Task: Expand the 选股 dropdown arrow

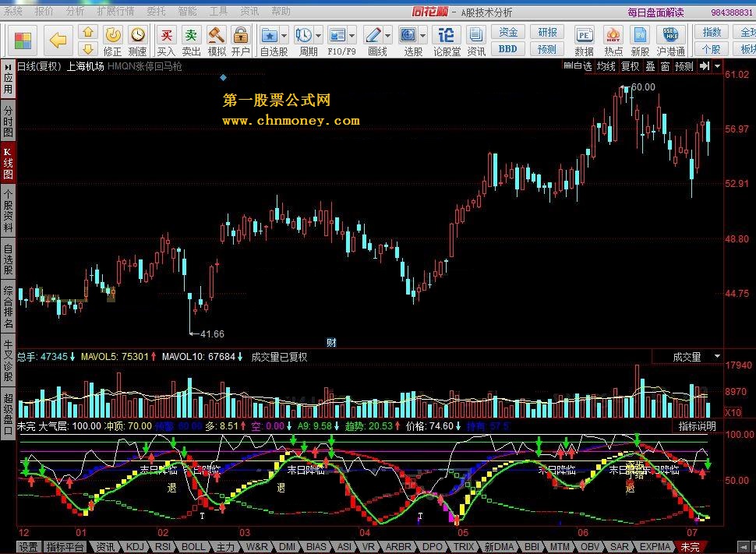Action: tap(423, 35)
